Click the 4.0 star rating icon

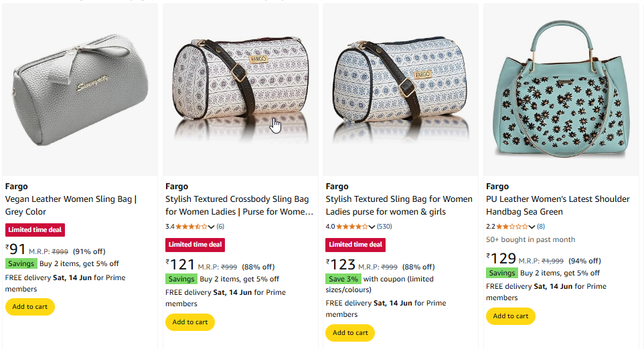pos(351,227)
